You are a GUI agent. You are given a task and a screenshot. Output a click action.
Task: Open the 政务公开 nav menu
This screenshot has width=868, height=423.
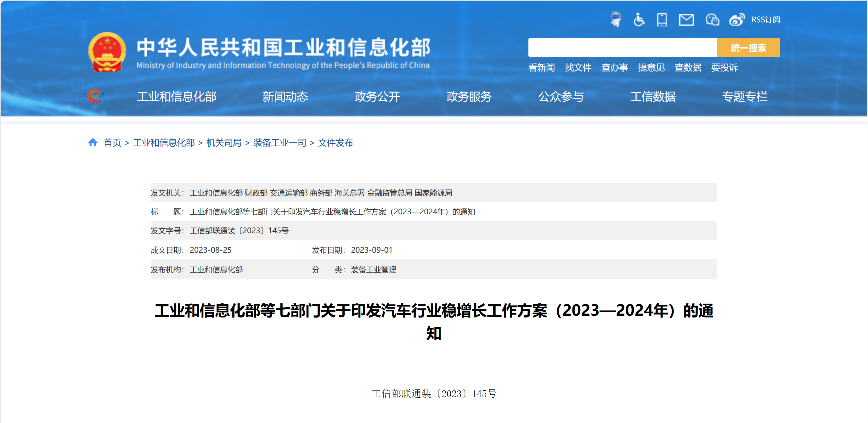point(377,97)
